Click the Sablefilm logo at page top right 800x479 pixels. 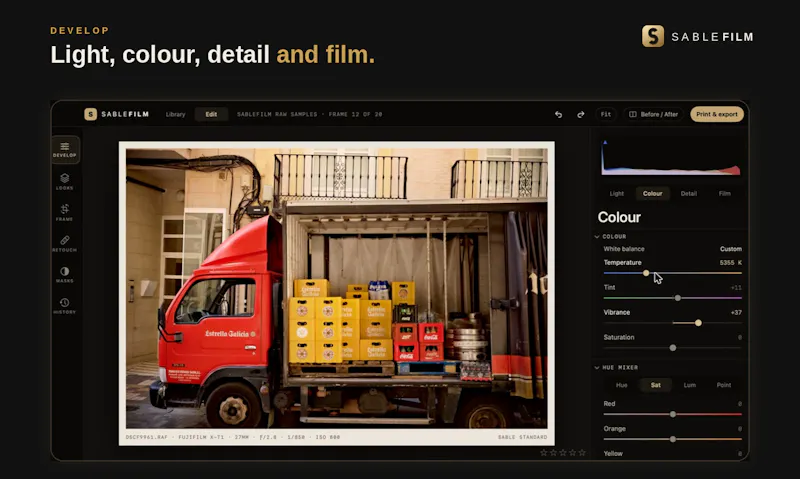tap(697, 36)
